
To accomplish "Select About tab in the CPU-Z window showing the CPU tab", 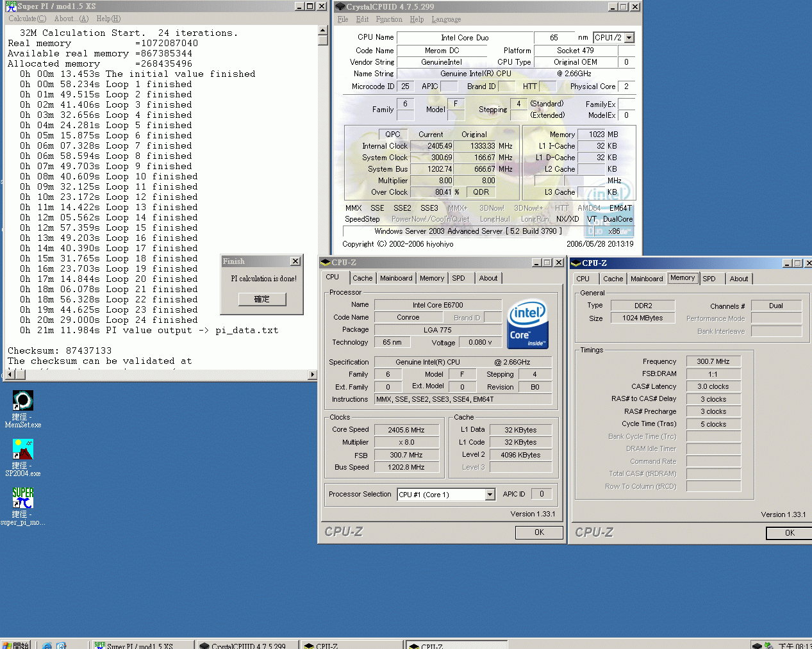I will (488, 278).
